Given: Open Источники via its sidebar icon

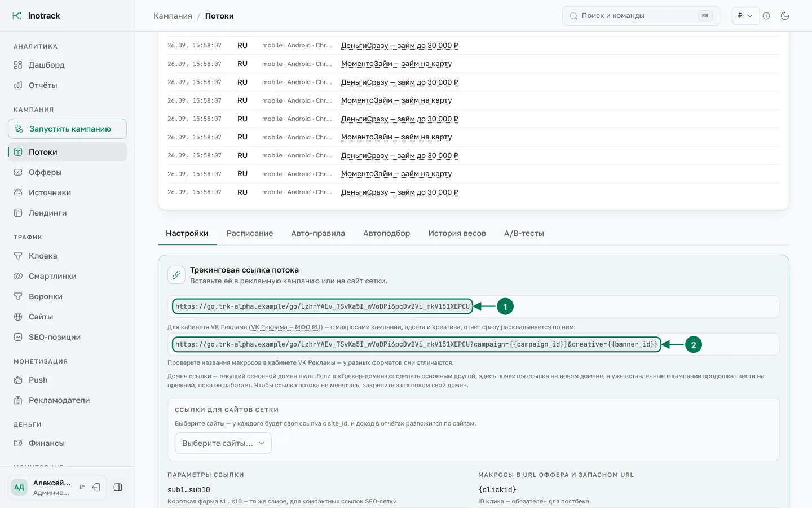Looking at the screenshot, I should tap(18, 192).
